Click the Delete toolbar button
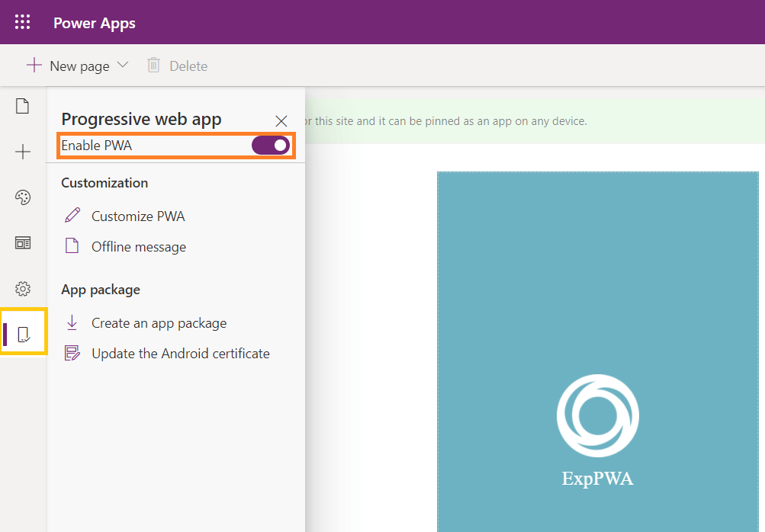Image resolution: width=765 pixels, height=532 pixels. coord(178,66)
